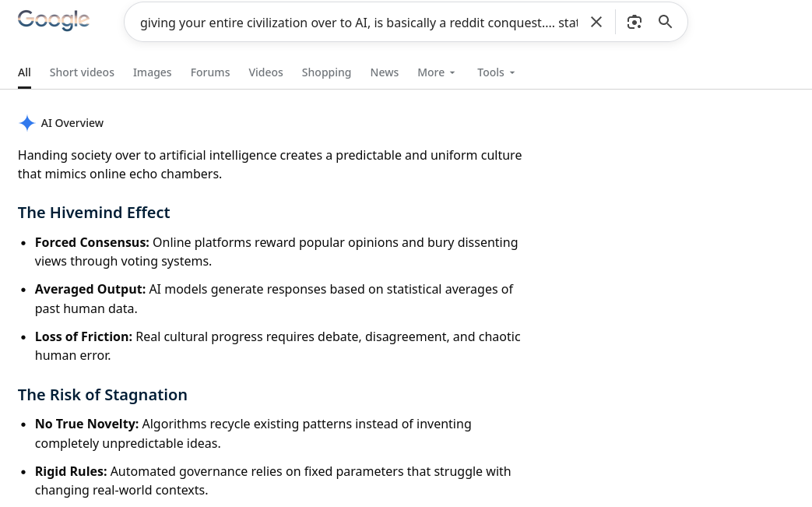
Task: Expand the More dropdown menu
Action: (x=436, y=72)
